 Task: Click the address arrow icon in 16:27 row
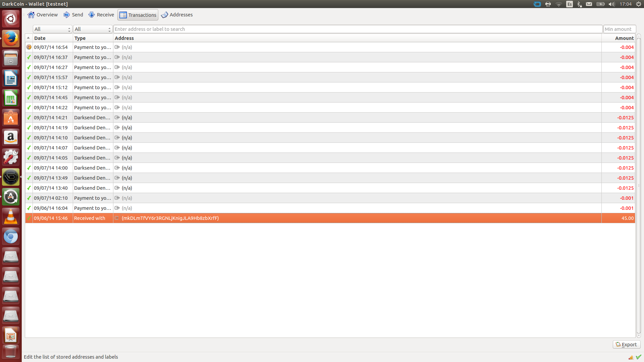pos(117,67)
